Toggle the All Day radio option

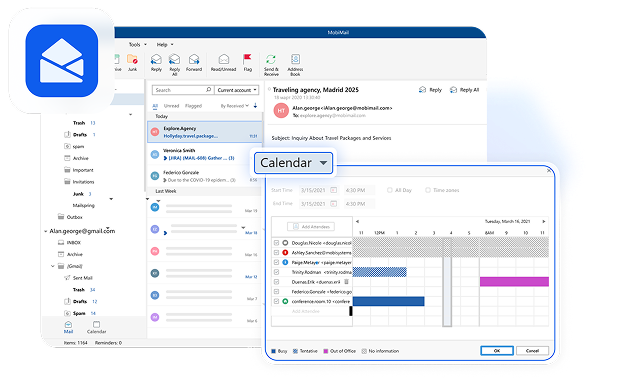(x=390, y=190)
